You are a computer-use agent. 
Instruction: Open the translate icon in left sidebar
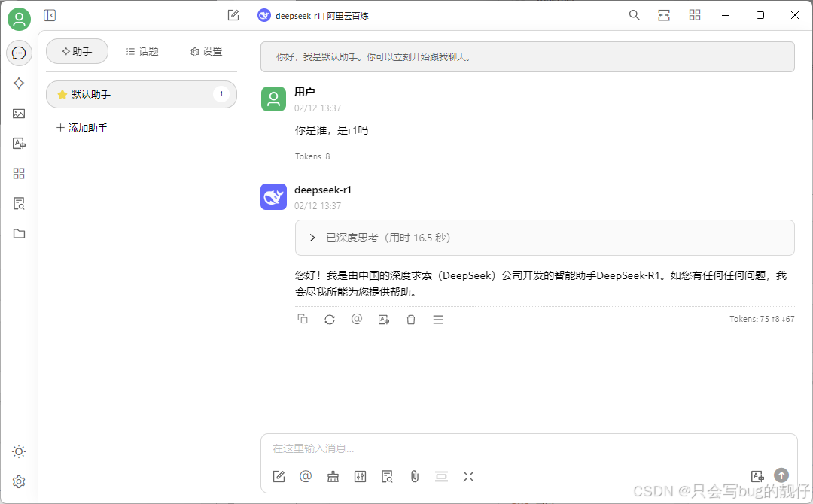point(19,144)
